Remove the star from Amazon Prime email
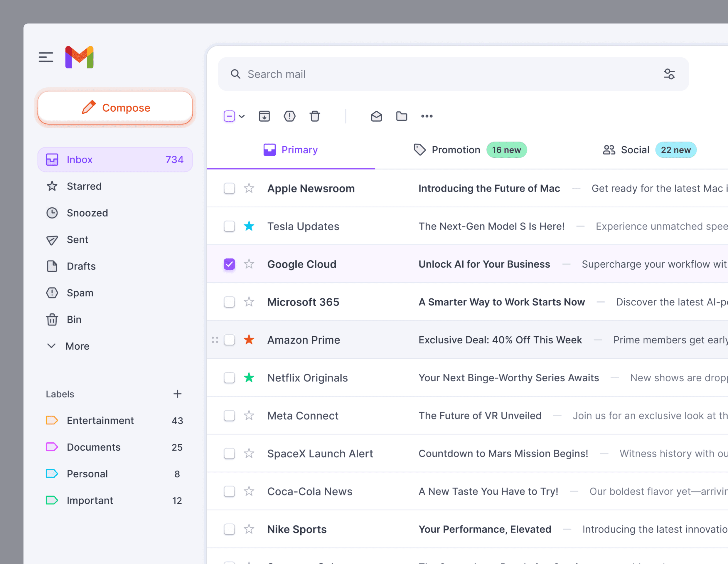The image size is (728, 564). coord(249,340)
